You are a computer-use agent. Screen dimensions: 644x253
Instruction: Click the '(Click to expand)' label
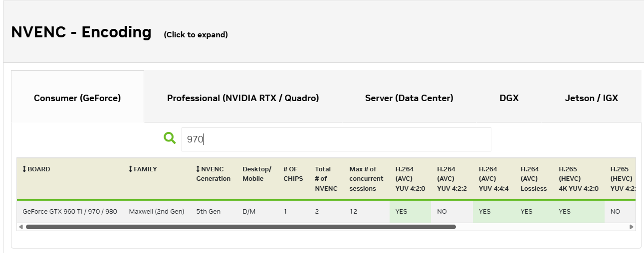[x=196, y=35]
